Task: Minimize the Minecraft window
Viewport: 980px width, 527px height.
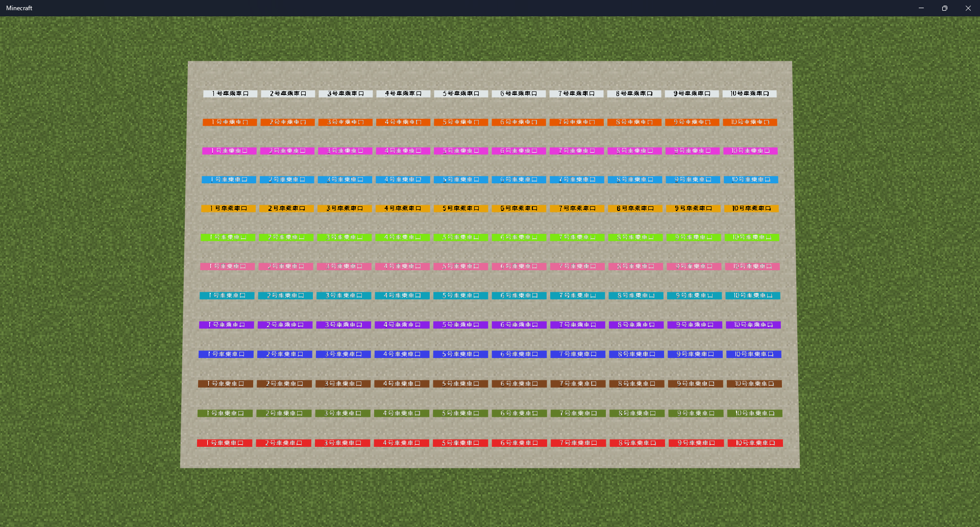Action: pos(921,8)
